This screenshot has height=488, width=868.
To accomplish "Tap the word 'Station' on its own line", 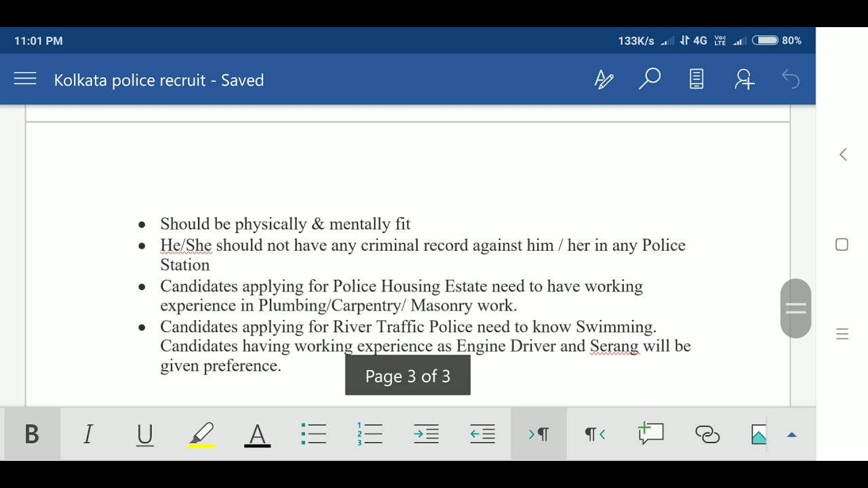I will (185, 264).
